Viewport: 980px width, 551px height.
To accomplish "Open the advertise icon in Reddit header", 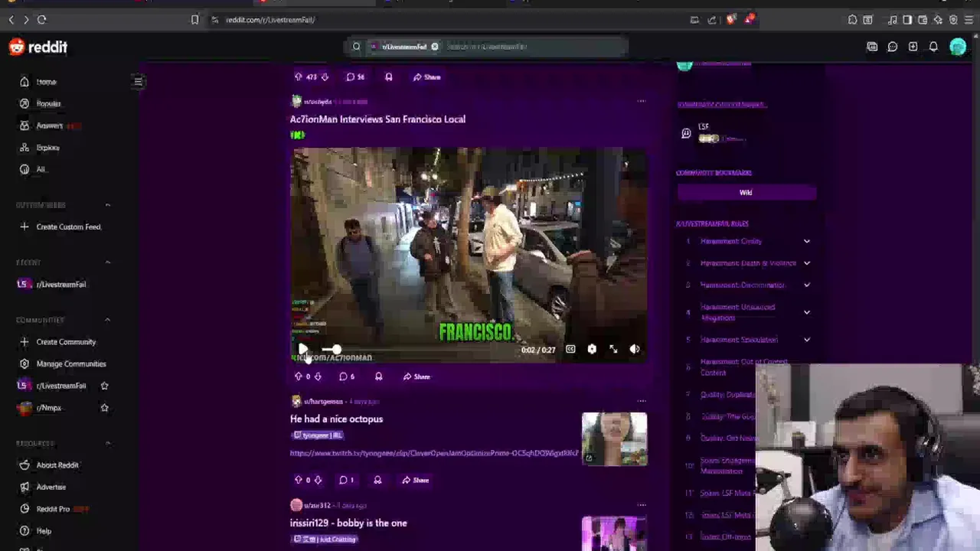I will coord(872,47).
